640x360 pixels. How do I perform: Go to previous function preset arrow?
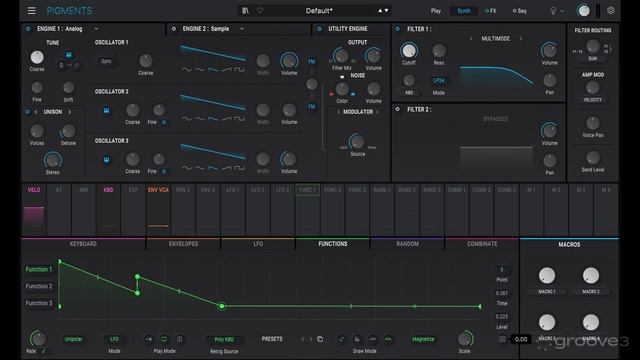coord(302,339)
